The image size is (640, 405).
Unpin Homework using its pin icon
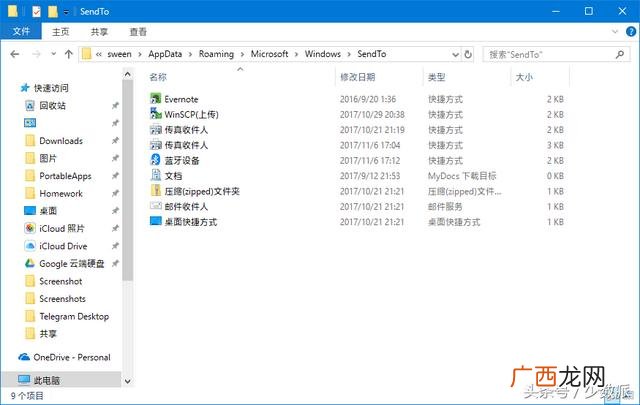coord(115,193)
